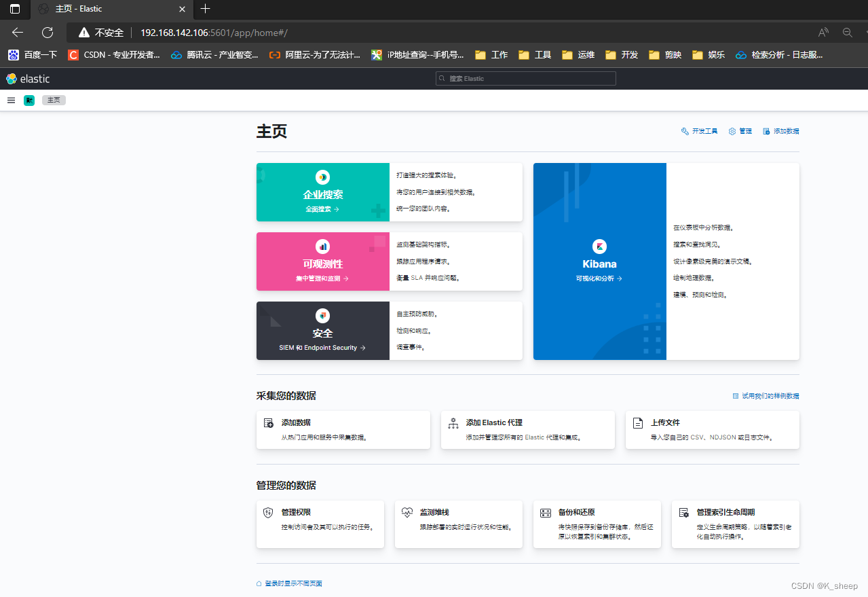The height and width of the screenshot is (597, 868).
Task: Open 百度一下 bookmark
Action: pos(33,55)
